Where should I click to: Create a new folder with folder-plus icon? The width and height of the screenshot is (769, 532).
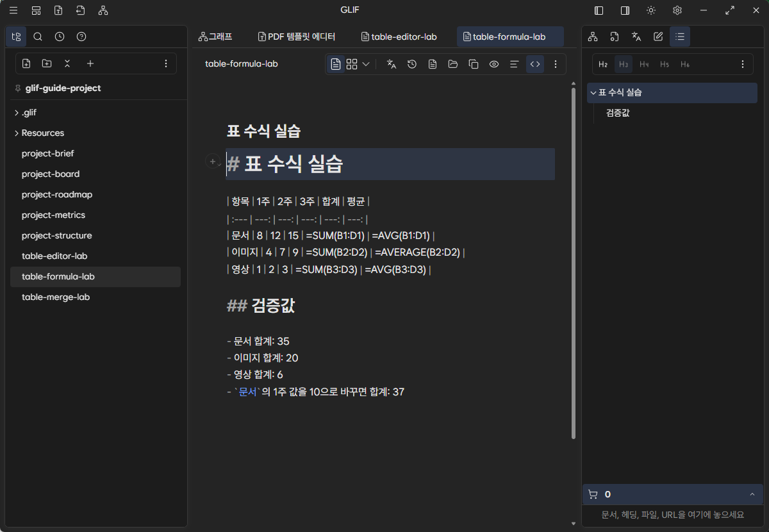(x=47, y=63)
